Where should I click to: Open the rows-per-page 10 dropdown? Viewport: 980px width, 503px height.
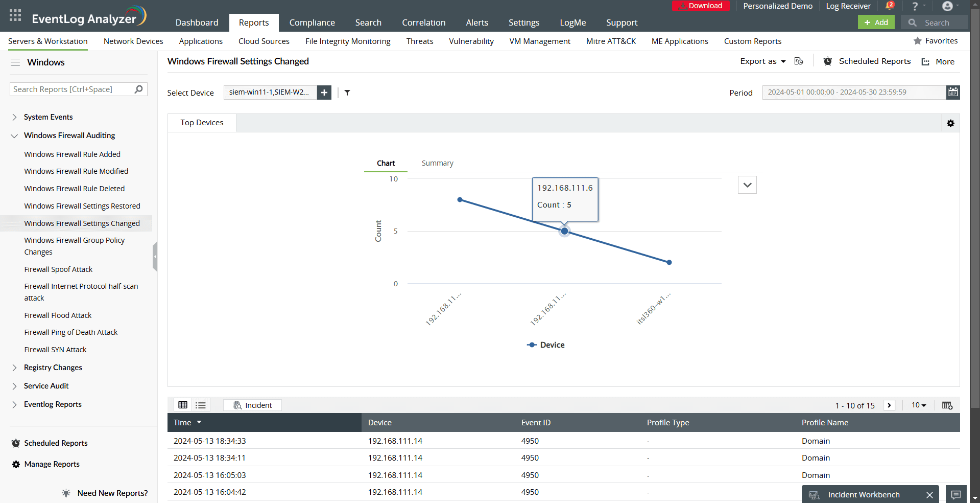(918, 405)
